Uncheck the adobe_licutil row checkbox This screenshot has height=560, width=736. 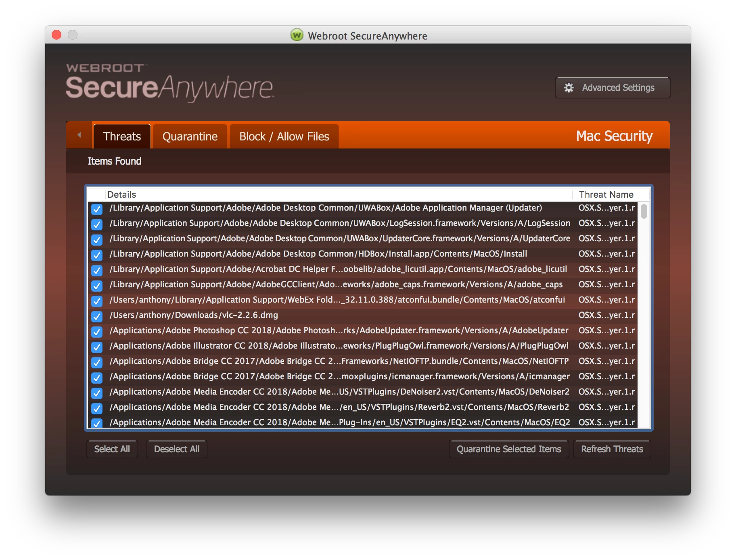pyautogui.click(x=97, y=270)
